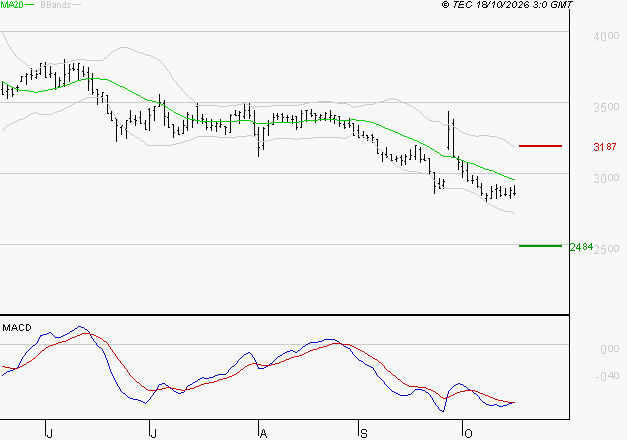The width and height of the screenshot is (627, 440).
Task: Click the 4000 price axis label
Action: coord(606,36)
